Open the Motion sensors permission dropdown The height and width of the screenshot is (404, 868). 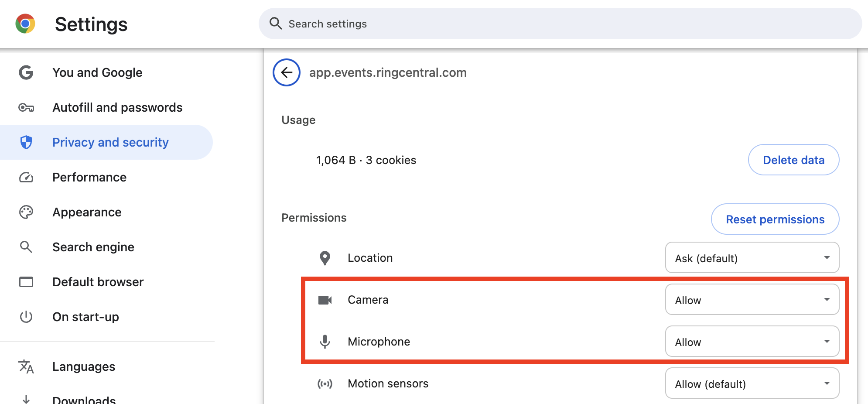click(x=752, y=383)
